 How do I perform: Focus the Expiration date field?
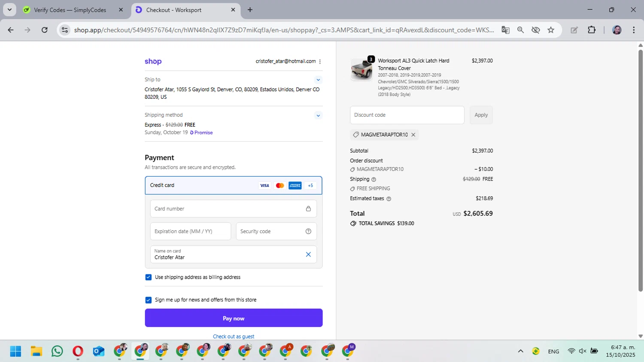tap(191, 231)
